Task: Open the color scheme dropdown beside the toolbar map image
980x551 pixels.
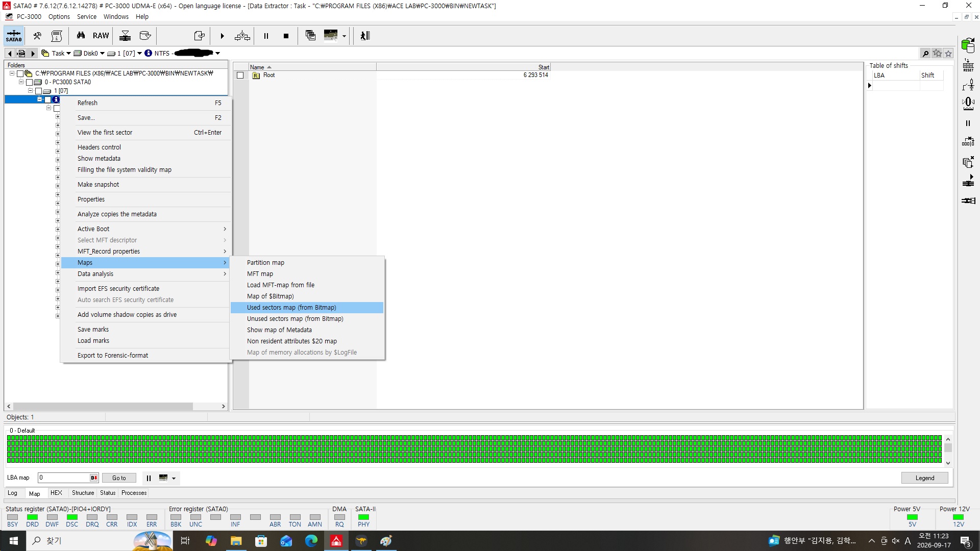Action: coord(344,36)
